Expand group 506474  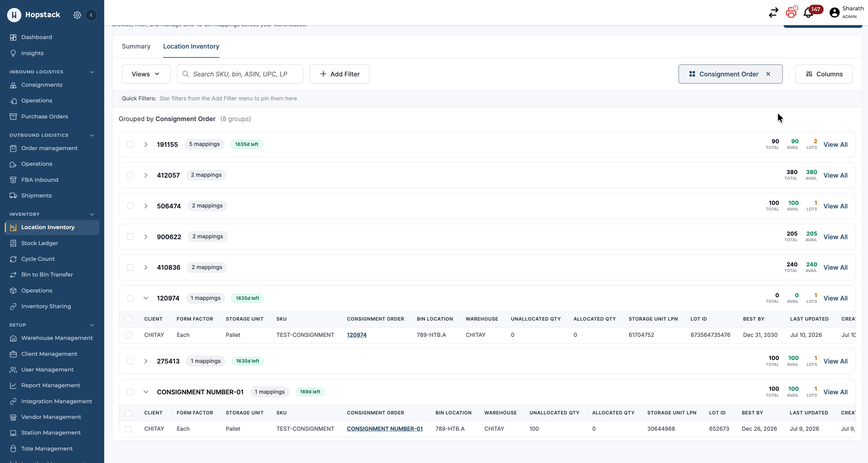[146, 206]
